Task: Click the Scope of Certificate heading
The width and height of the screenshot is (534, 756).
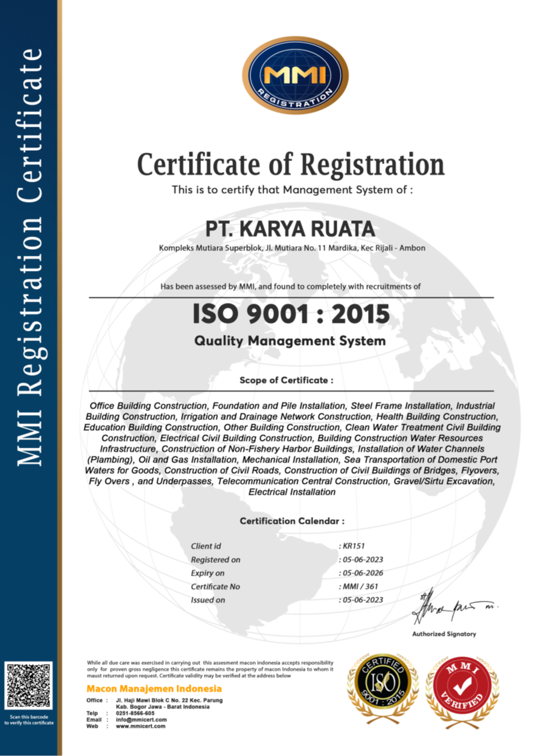Action: coord(286,380)
